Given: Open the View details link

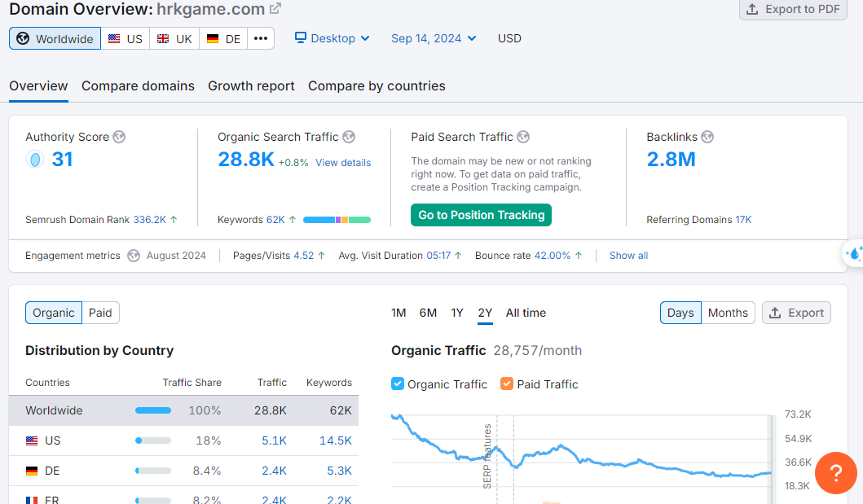Looking at the screenshot, I should point(343,163).
